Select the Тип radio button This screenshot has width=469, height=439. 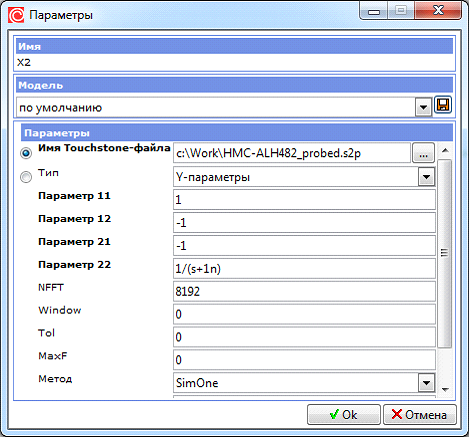point(26,177)
